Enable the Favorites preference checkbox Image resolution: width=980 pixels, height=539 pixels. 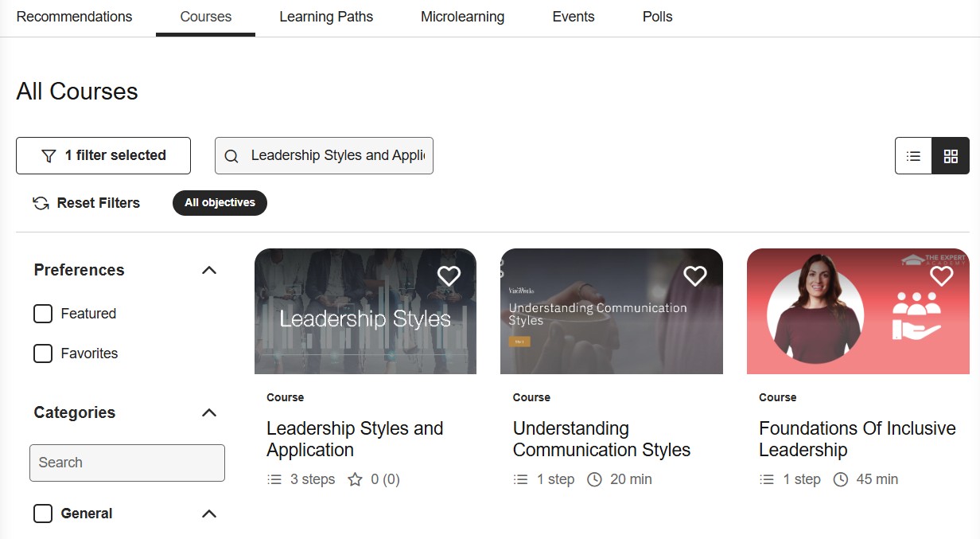43,353
